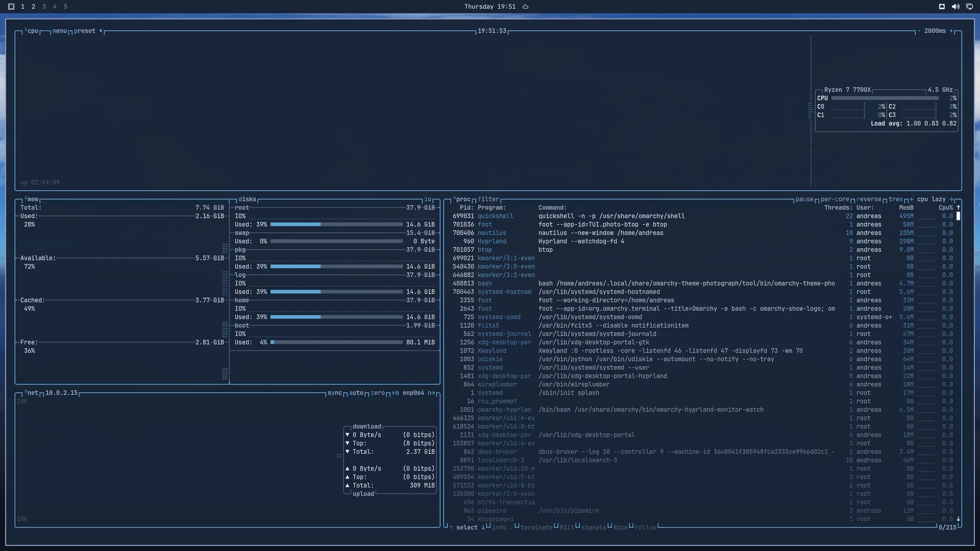
Task: Toggle per-core CPU usage in proc panel
Action: (x=835, y=199)
